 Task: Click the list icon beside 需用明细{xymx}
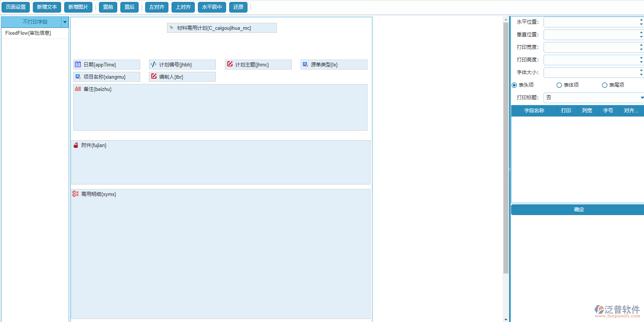76,194
